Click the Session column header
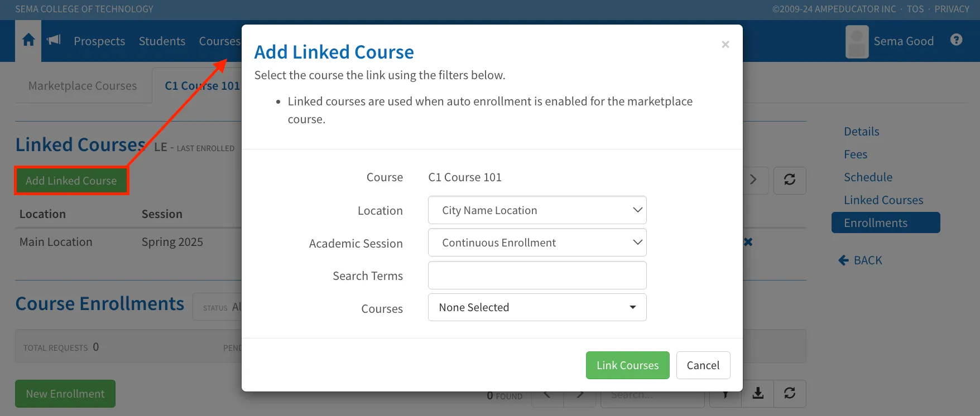This screenshot has height=416, width=980. point(162,214)
